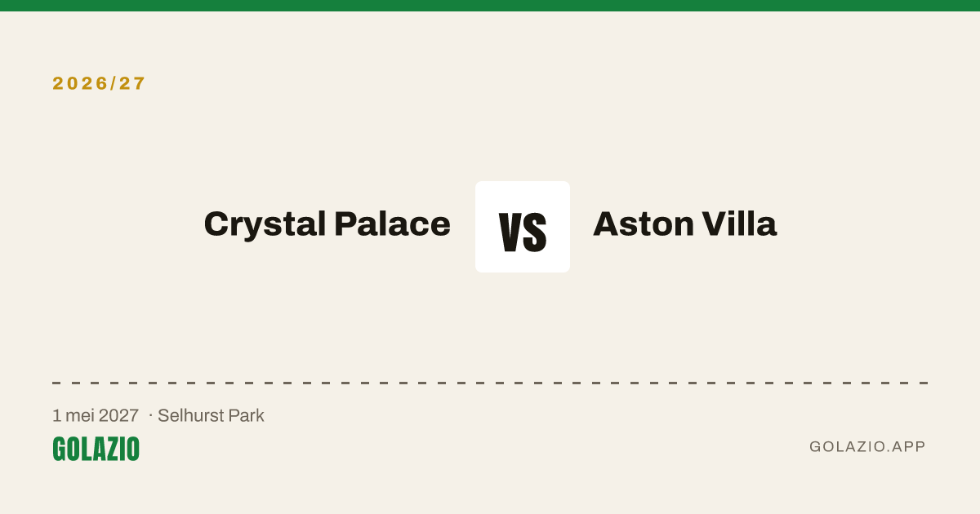Select the Aston Villa team name
This screenshot has width=980, height=514.
pyautogui.click(x=684, y=224)
